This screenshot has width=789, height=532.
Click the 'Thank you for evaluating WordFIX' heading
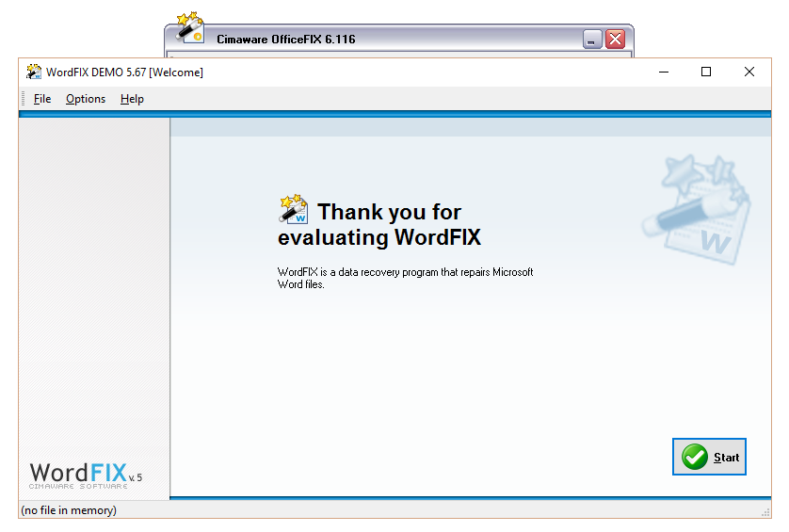(379, 224)
